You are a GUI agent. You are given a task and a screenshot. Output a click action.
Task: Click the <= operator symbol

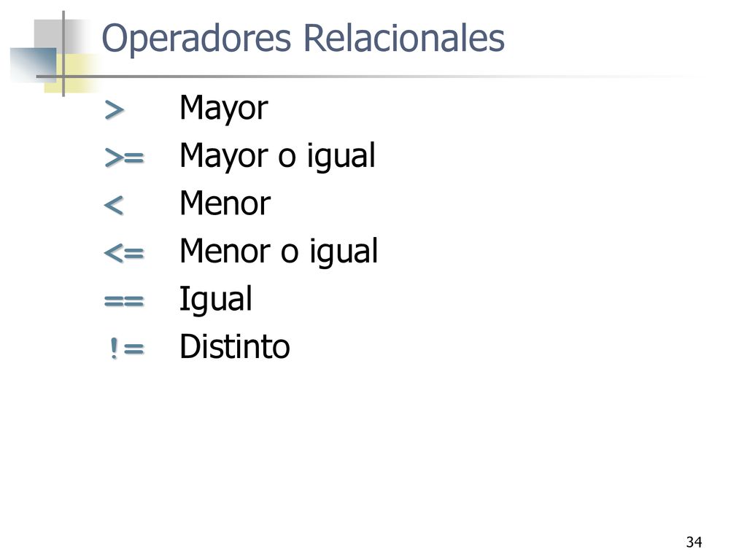click(123, 253)
